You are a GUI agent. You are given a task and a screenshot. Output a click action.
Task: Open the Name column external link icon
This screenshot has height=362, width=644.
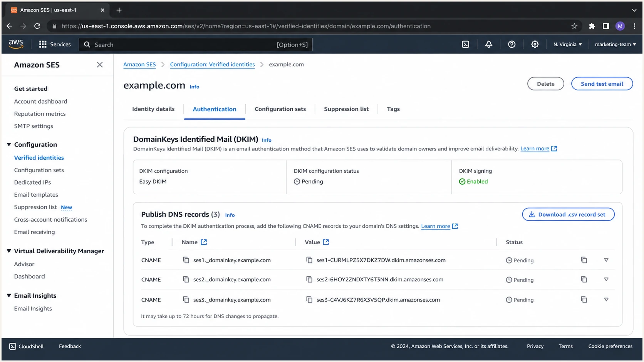point(204,242)
